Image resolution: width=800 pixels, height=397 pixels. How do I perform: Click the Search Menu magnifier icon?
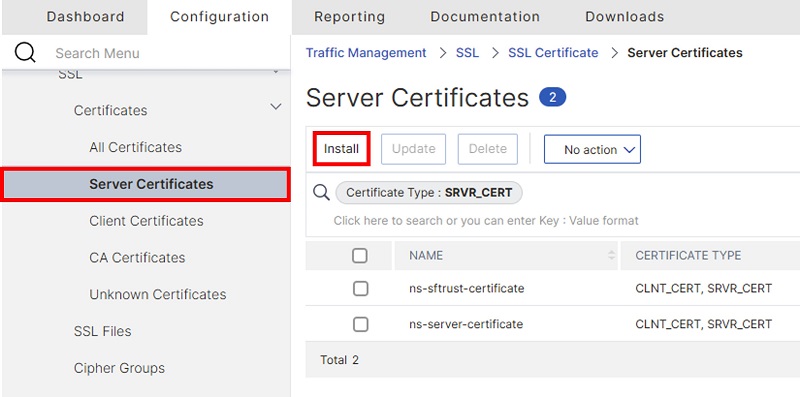[x=25, y=53]
